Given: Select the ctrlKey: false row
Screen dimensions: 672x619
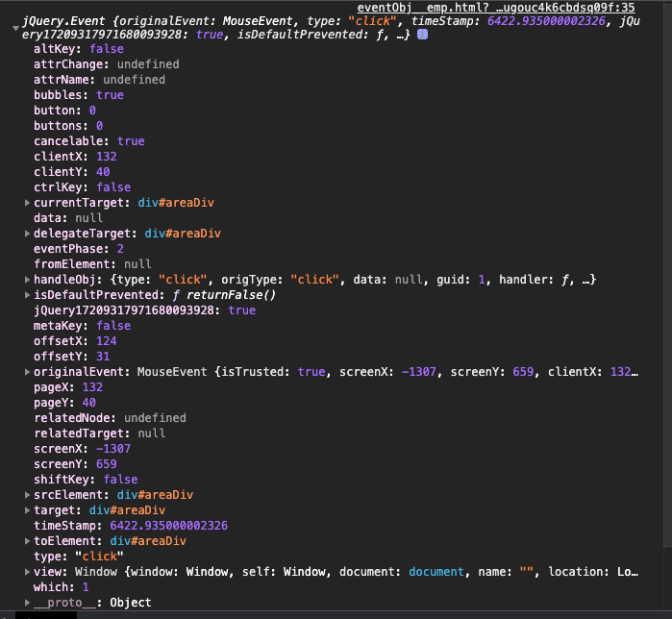Looking at the screenshot, I should 83,187.
